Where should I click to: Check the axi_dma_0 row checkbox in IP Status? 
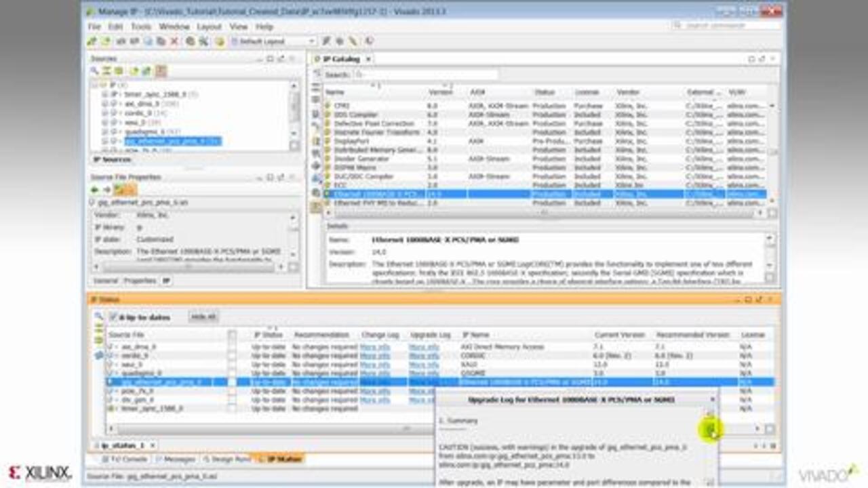tap(233, 347)
